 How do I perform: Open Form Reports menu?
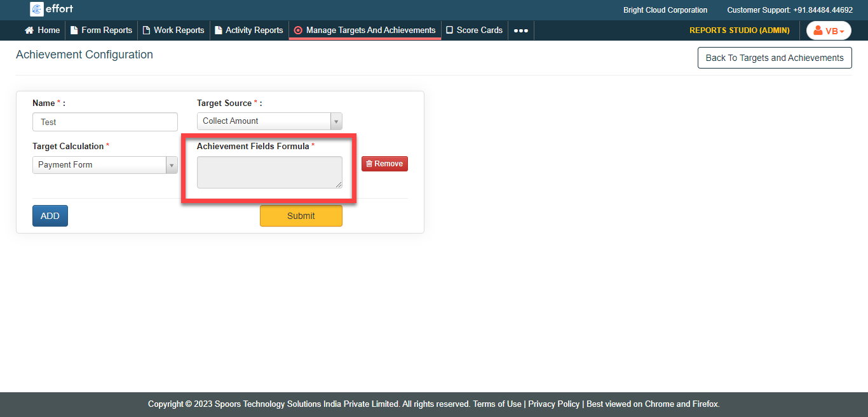(x=101, y=30)
